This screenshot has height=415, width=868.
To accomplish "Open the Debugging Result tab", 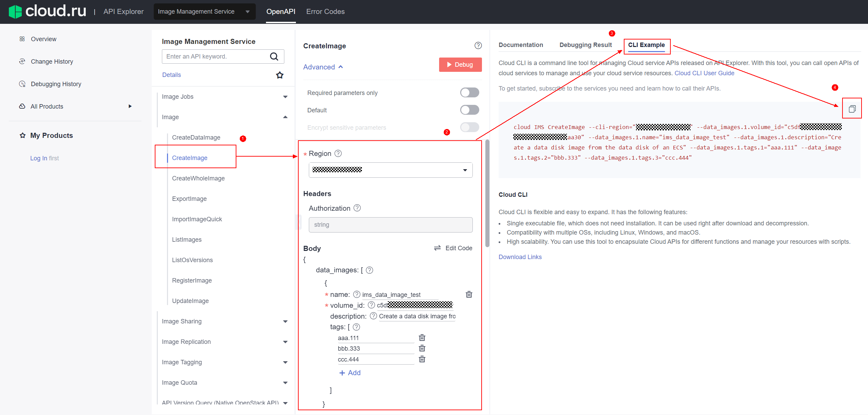I will point(585,45).
